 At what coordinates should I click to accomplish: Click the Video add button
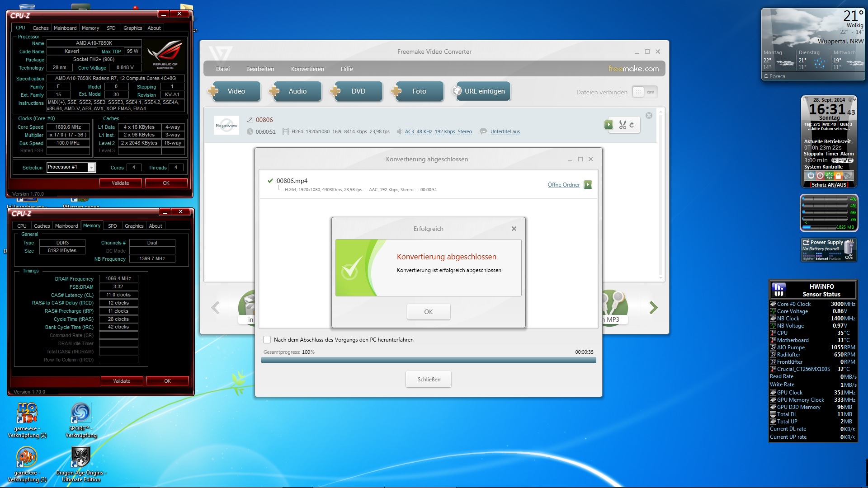(236, 91)
